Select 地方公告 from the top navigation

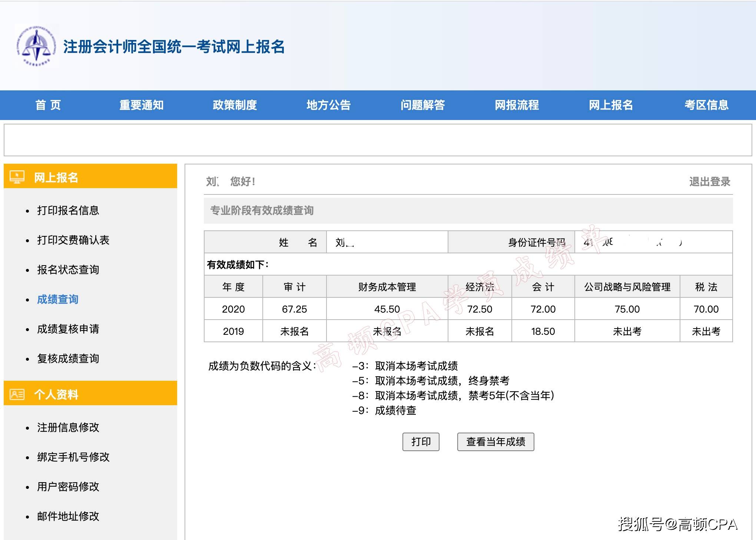coord(330,105)
